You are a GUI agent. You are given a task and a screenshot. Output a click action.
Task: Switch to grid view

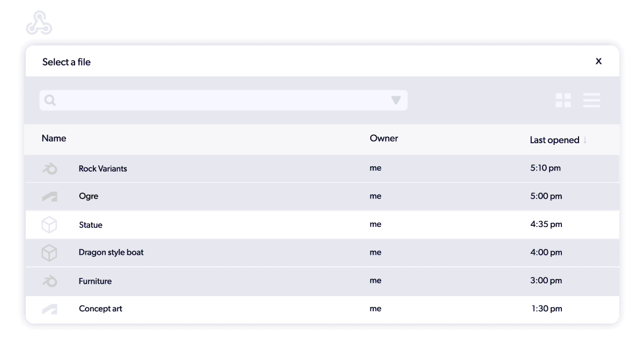pos(563,100)
